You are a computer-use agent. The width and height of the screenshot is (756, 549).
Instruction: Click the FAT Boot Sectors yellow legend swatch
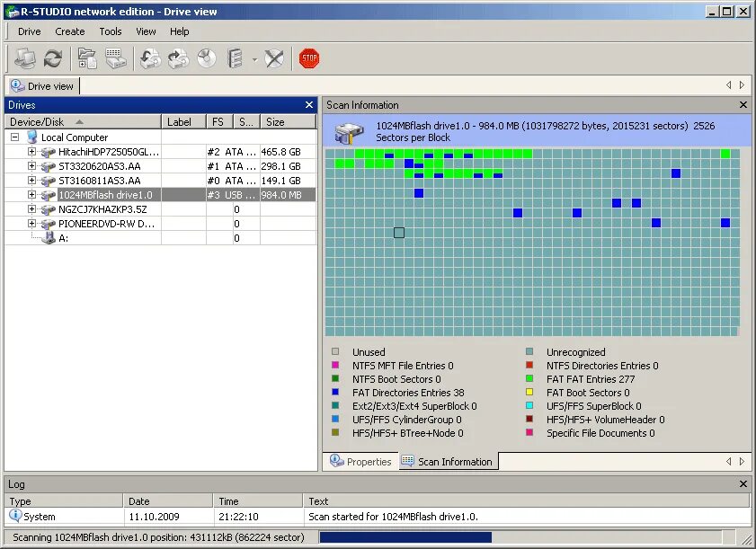[529, 392]
